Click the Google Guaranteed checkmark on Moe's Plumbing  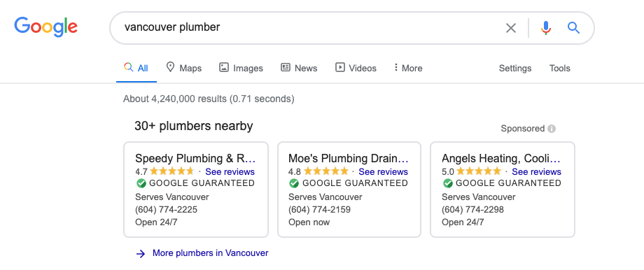pyautogui.click(x=294, y=183)
